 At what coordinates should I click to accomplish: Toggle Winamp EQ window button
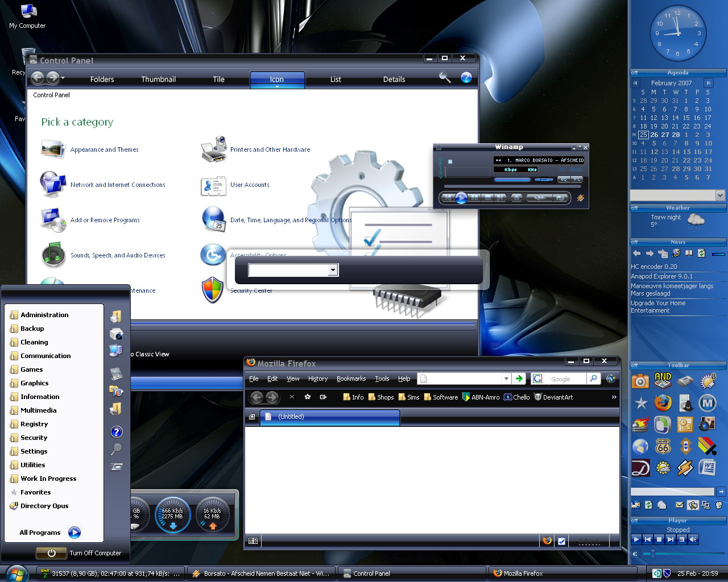563,179
